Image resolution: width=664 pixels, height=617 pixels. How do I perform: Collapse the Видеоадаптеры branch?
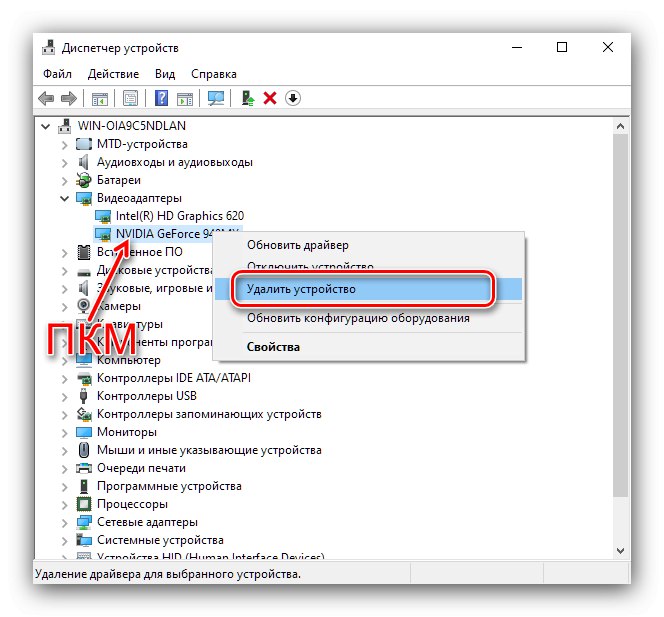(x=64, y=198)
